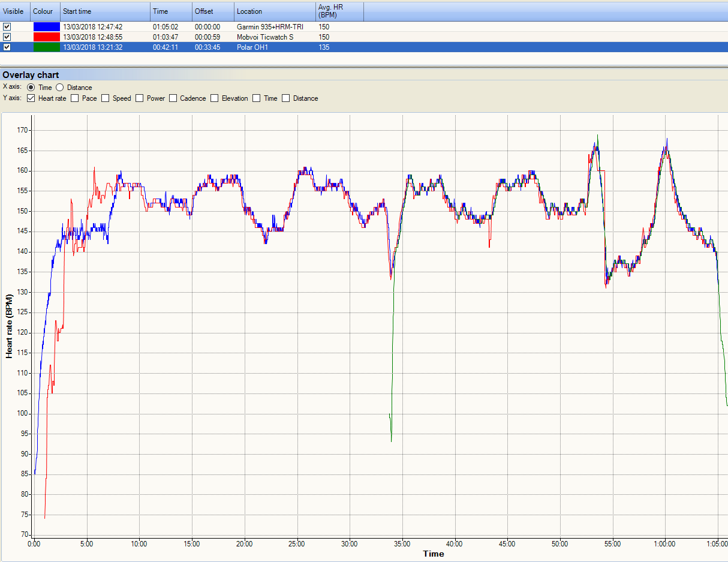
Task: Select Distance radio button for X axis
Action: pyautogui.click(x=60, y=88)
